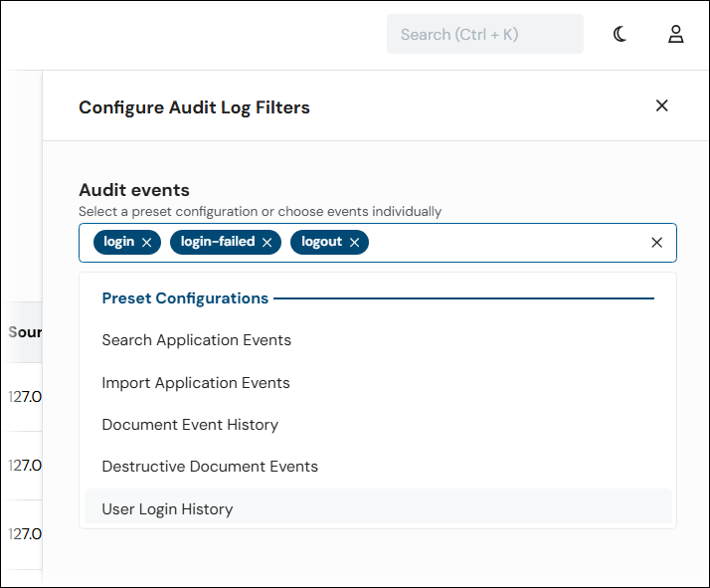Image resolution: width=710 pixels, height=588 pixels.
Task: Pick User Login History preset
Action: click(x=378, y=506)
